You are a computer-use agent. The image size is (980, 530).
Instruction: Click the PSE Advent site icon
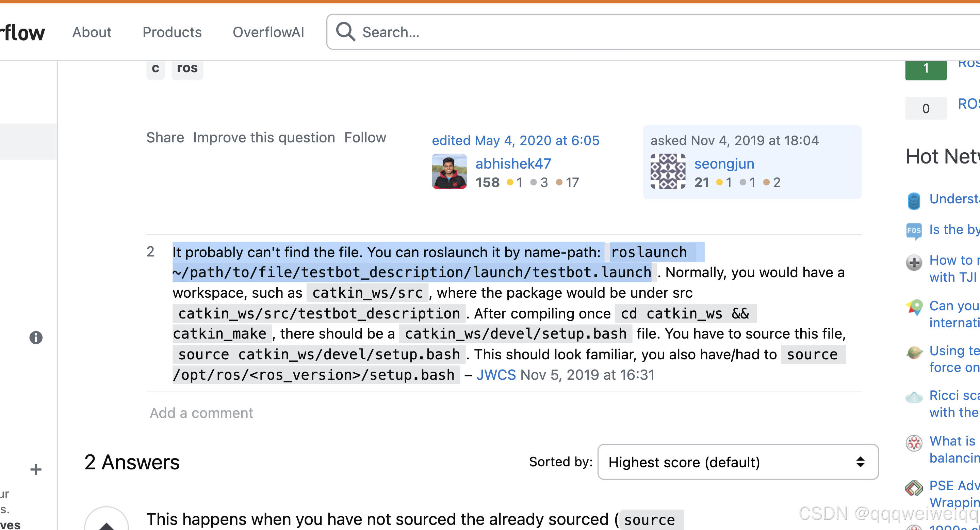[x=914, y=488]
